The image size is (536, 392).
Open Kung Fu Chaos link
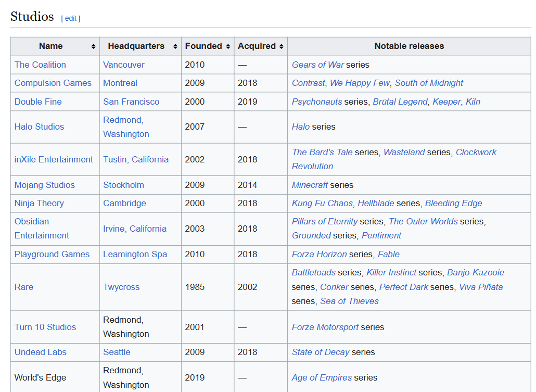(x=322, y=203)
